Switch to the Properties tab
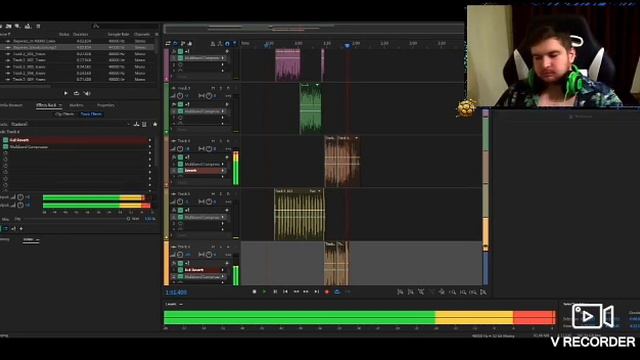The image size is (640, 360). tap(106, 105)
